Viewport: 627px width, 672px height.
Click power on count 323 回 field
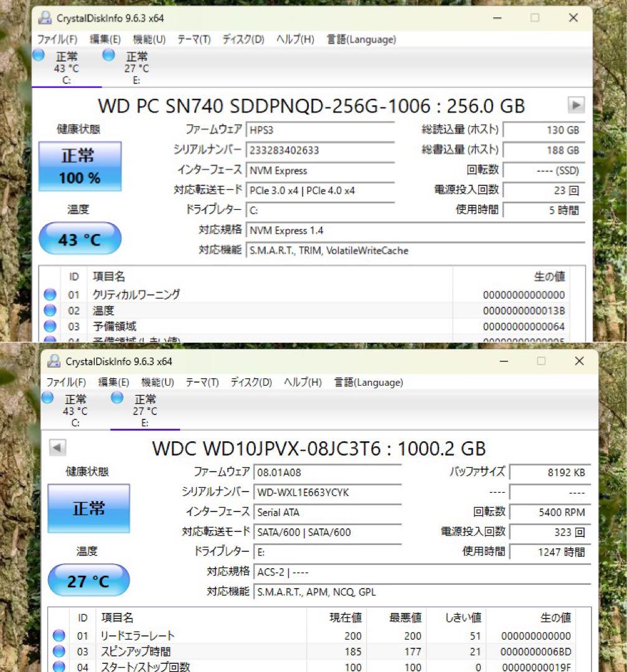550,532
